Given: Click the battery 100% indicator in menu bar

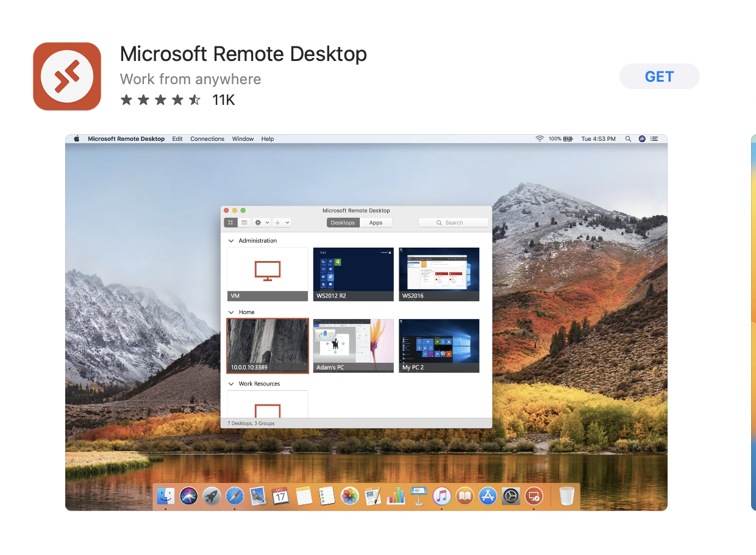Looking at the screenshot, I should click(561, 139).
